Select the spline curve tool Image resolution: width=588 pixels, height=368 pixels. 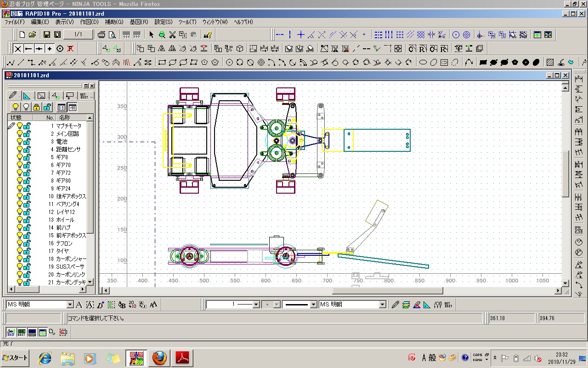469,62
